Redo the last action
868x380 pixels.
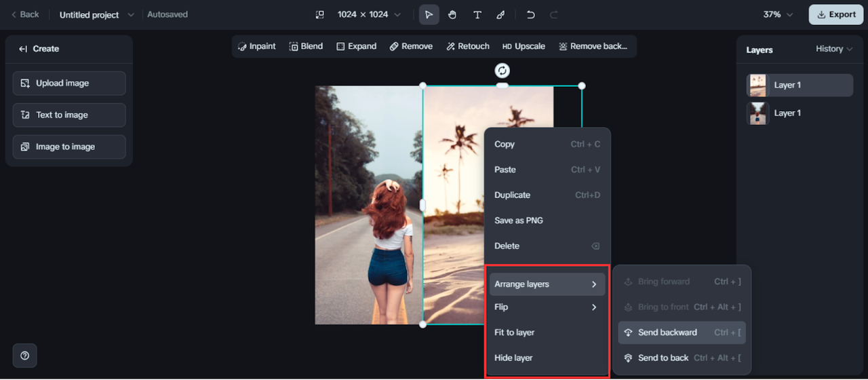click(554, 14)
